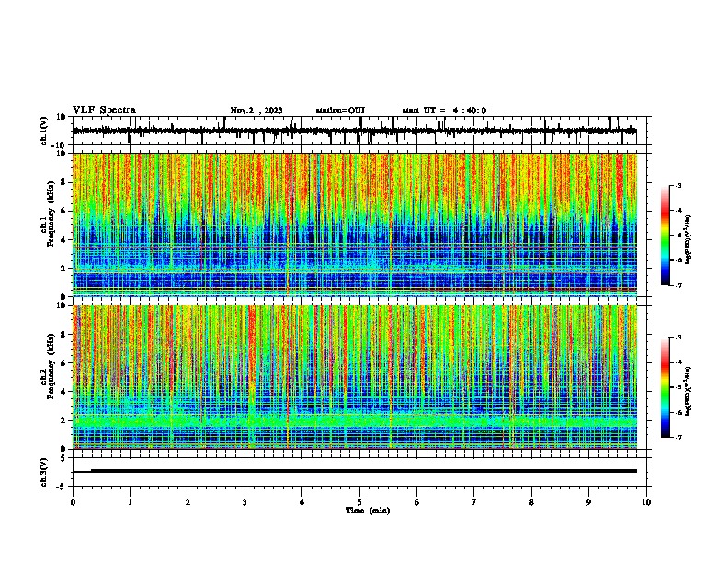The image size is (728, 563).
Task: Click inside the ch.2 spectrogram plot
Action: pos(355,377)
